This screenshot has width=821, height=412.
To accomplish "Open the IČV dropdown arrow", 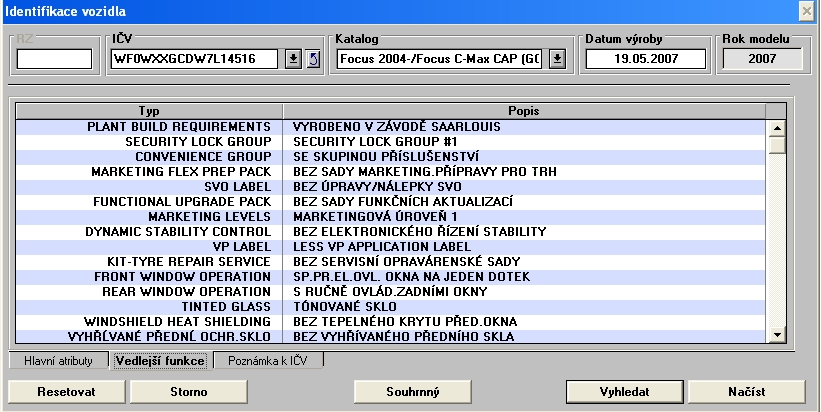I will point(293,59).
